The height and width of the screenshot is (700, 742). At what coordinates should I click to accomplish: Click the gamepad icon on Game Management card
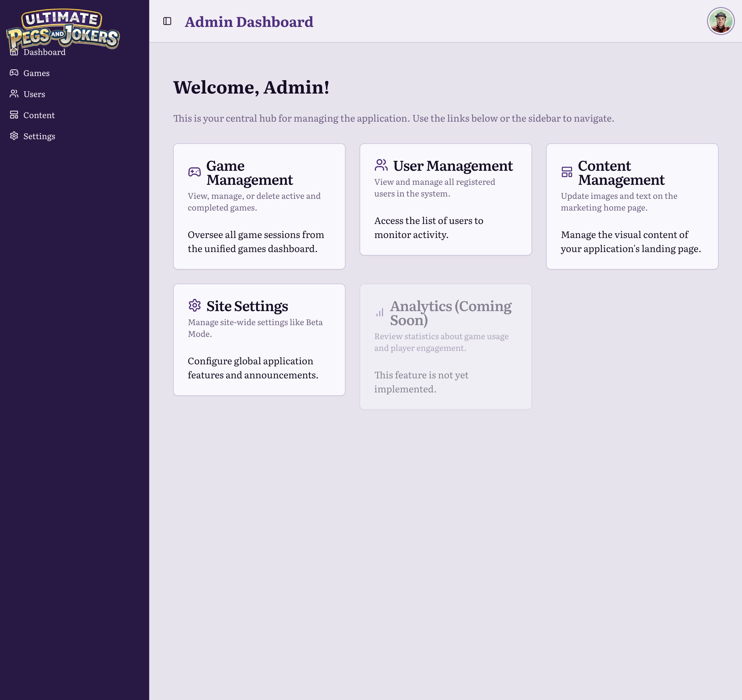[x=194, y=172]
